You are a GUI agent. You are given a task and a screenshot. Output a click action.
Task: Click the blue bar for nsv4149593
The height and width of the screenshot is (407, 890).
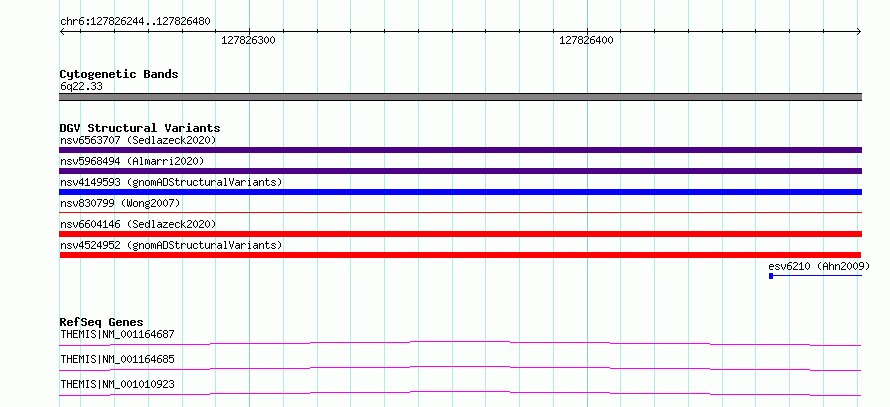[x=460, y=192]
